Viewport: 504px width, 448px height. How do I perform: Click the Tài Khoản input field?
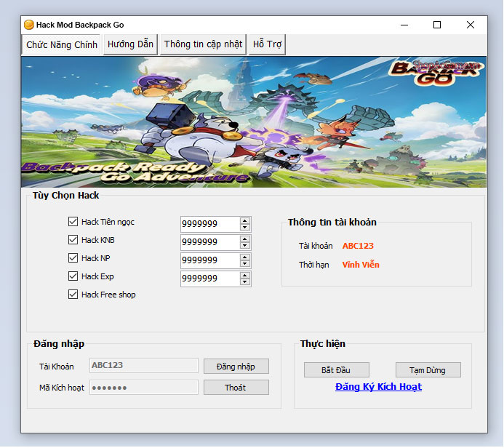pyautogui.click(x=144, y=365)
